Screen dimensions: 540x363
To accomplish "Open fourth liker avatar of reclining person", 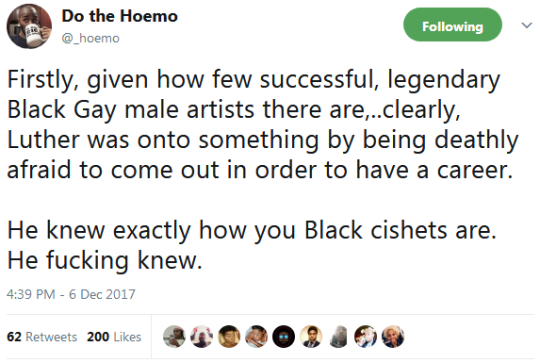I will tap(256, 336).
